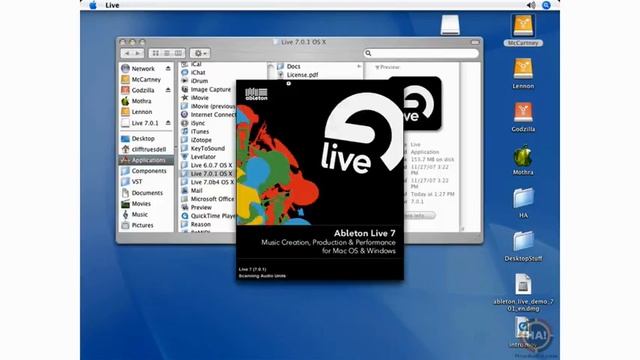
Task: Click the volume icon in menu bar
Action: click(x=531, y=5)
